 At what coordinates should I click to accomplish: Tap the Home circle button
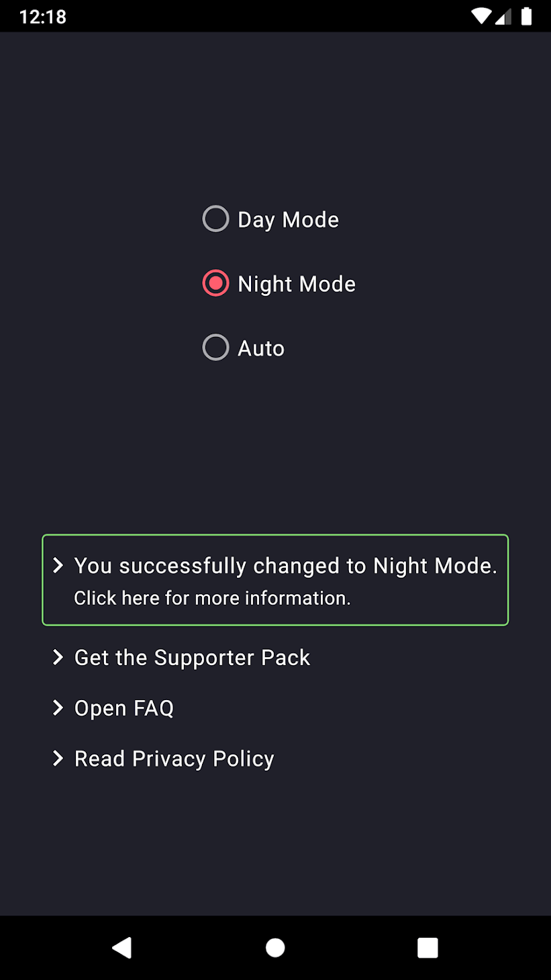click(275, 947)
